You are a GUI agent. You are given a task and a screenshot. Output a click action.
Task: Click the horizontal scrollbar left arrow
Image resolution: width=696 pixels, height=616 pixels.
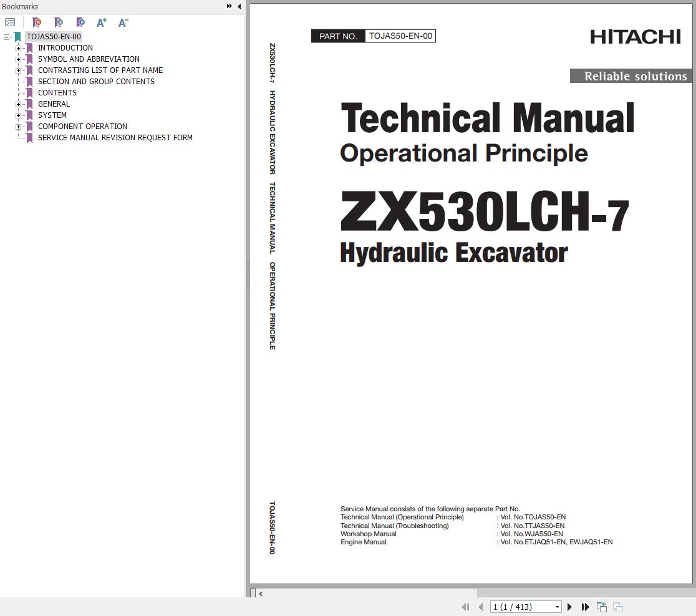click(x=261, y=594)
